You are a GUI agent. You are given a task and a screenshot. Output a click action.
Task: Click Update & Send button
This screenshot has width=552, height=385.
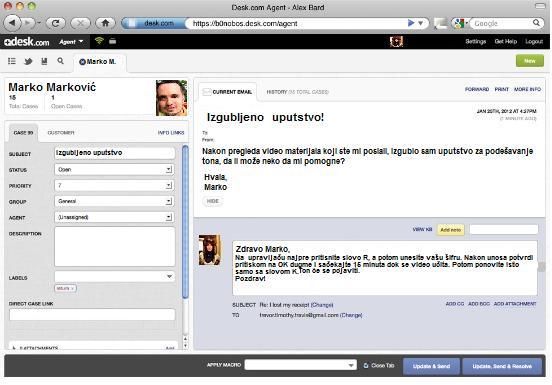click(x=431, y=366)
